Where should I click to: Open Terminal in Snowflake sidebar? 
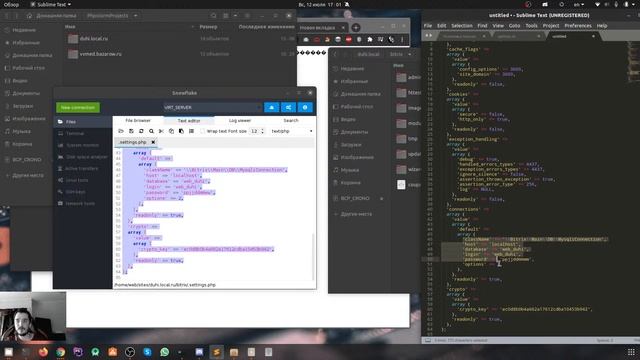click(83, 133)
